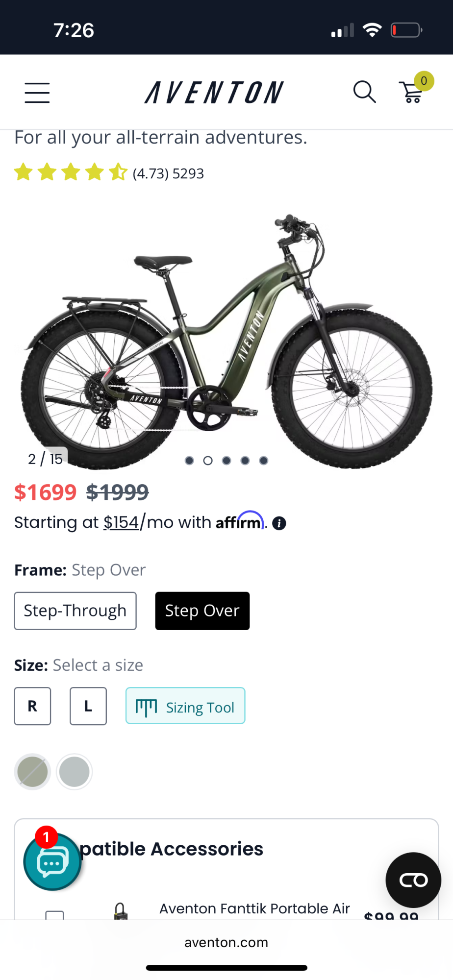Screen dimensions: 453x980
Task: Open the Sizing Tool
Action: tap(185, 706)
